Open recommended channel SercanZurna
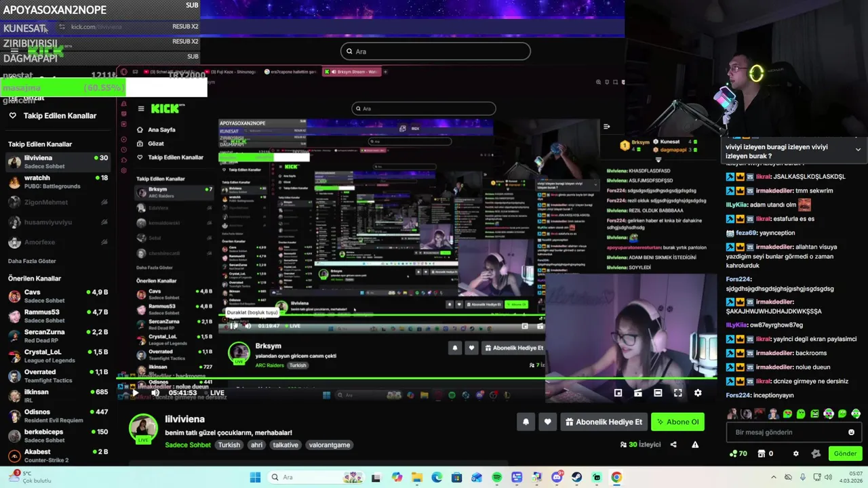Screen dimensions: 868x488 tap(58, 336)
